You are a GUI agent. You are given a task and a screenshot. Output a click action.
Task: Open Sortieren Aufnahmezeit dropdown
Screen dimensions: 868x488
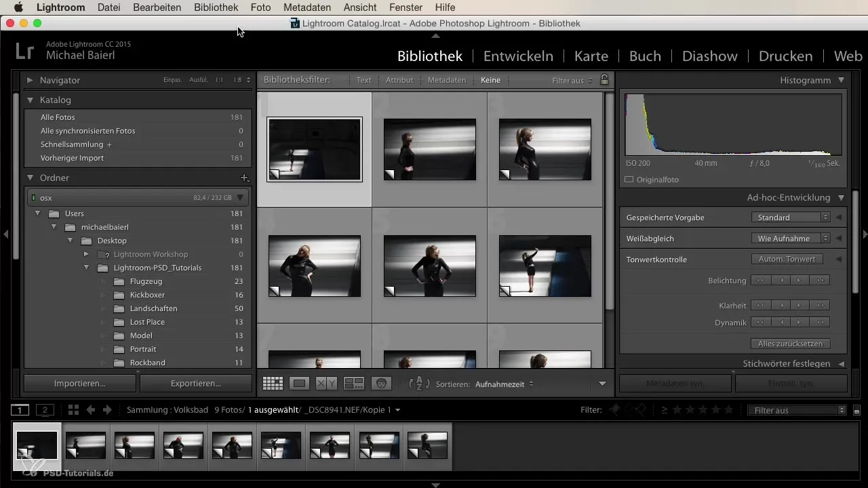505,384
